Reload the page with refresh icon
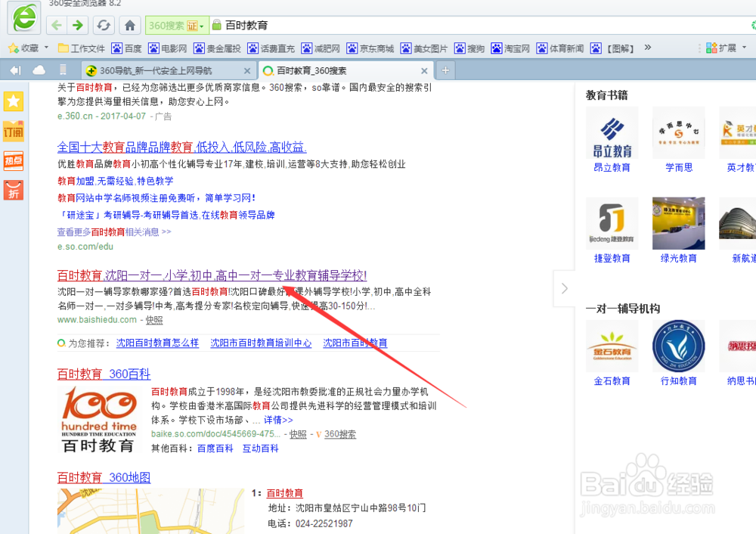The width and height of the screenshot is (756, 534). pos(104,25)
